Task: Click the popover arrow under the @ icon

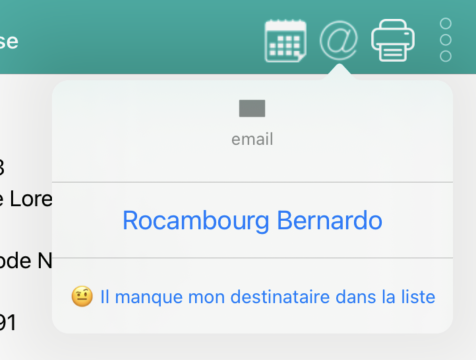Action: (339, 72)
